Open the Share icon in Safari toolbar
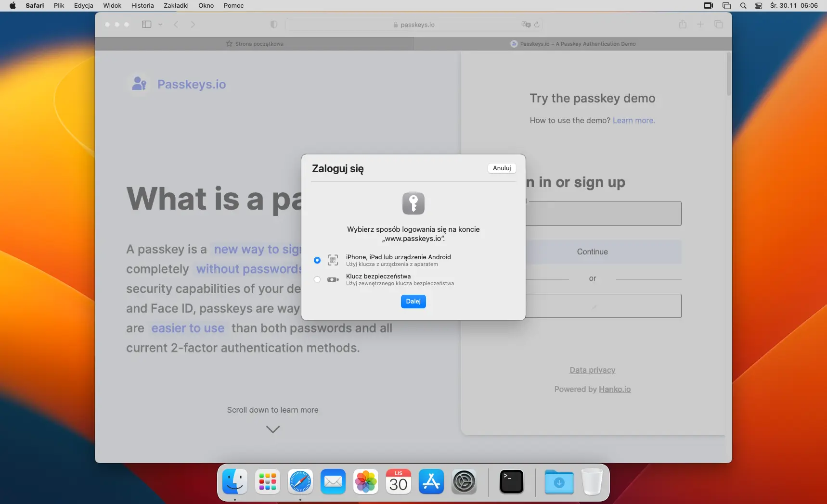Viewport: 827px width, 504px height. point(683,24)
